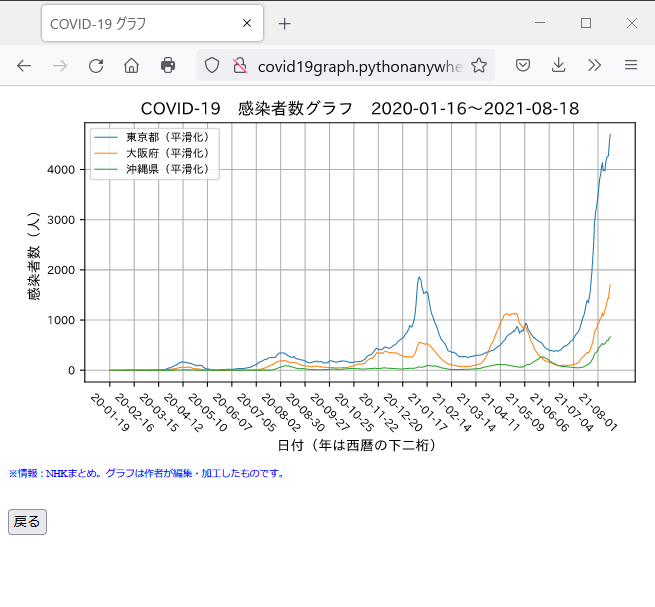Open a new browser tab
Viewport: 655px width, 607px height.
click(x=284, y=24)
